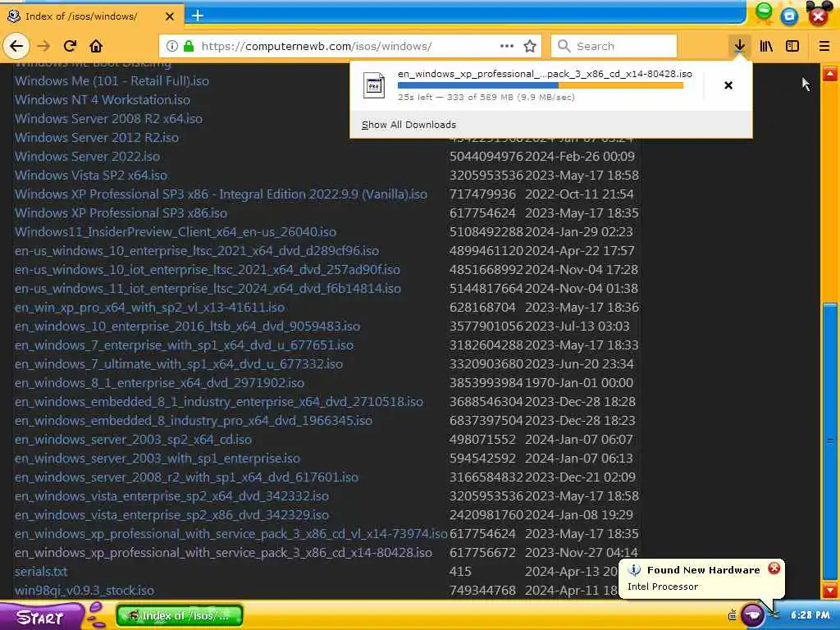
Task: Click the forward arrow navigation button
Action: coord(43,46)
